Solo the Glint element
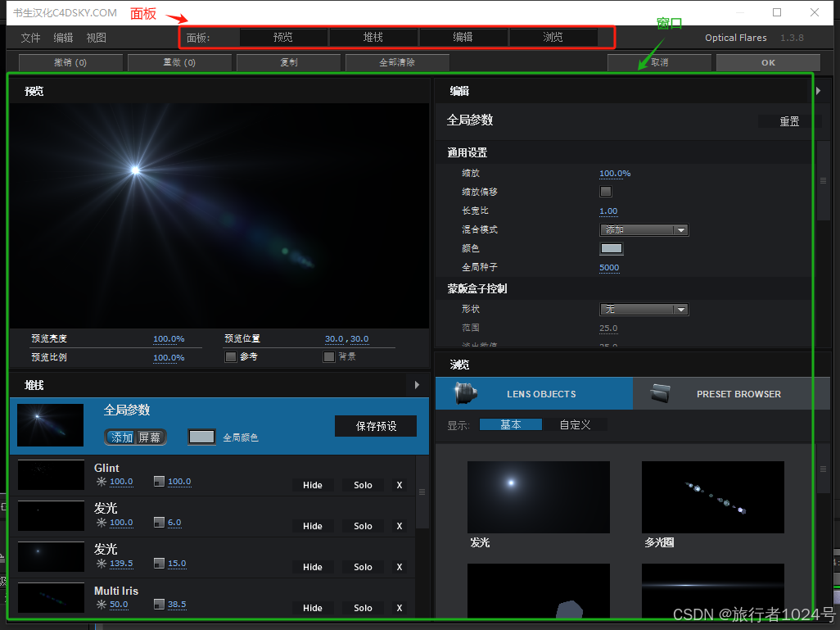The width and height of the screenshot is (840, 630). pyautogui.click(x=363, y=485)
